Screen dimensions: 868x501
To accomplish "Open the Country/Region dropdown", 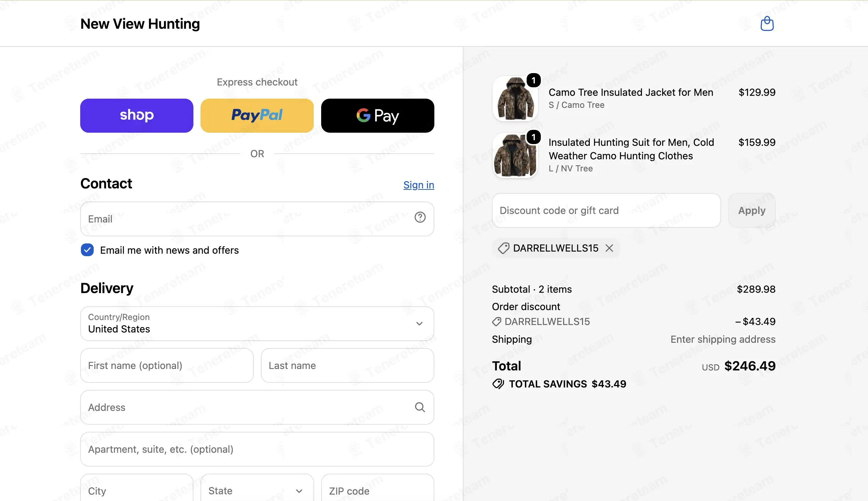I will 257,324.
